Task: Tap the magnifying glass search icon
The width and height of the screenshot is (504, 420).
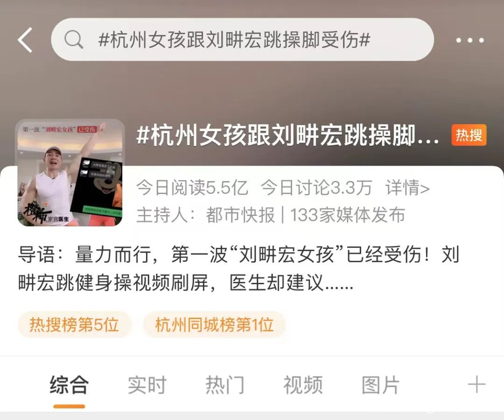Action: click(x=74, y=40)
